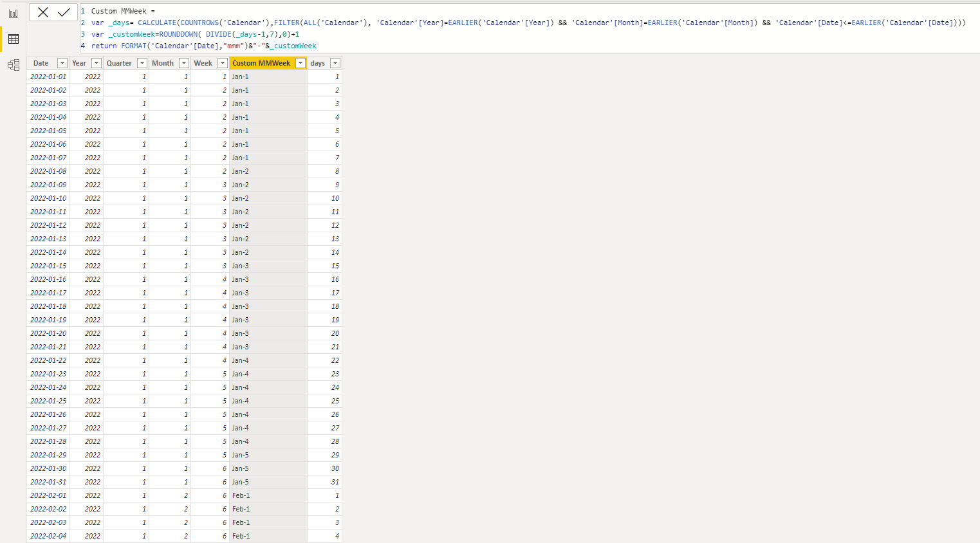This screenshot has height=543, width=980.
Task: Click formula line 2 defining _days variable
Action: (528, 23)
